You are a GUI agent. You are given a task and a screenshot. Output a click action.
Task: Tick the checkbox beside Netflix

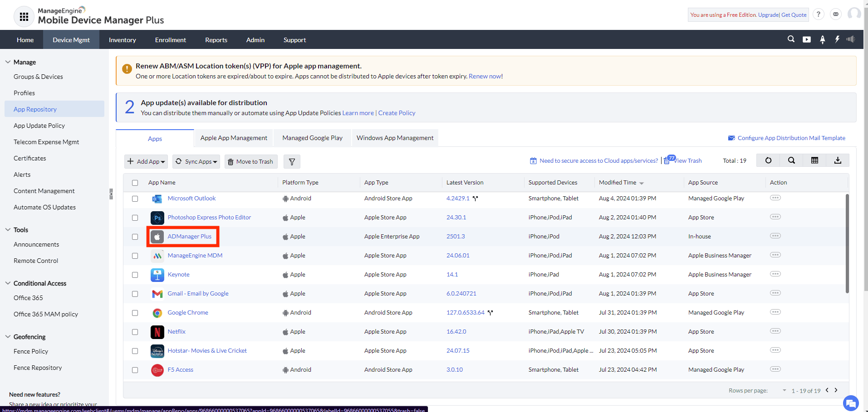(x=135, y=332)
